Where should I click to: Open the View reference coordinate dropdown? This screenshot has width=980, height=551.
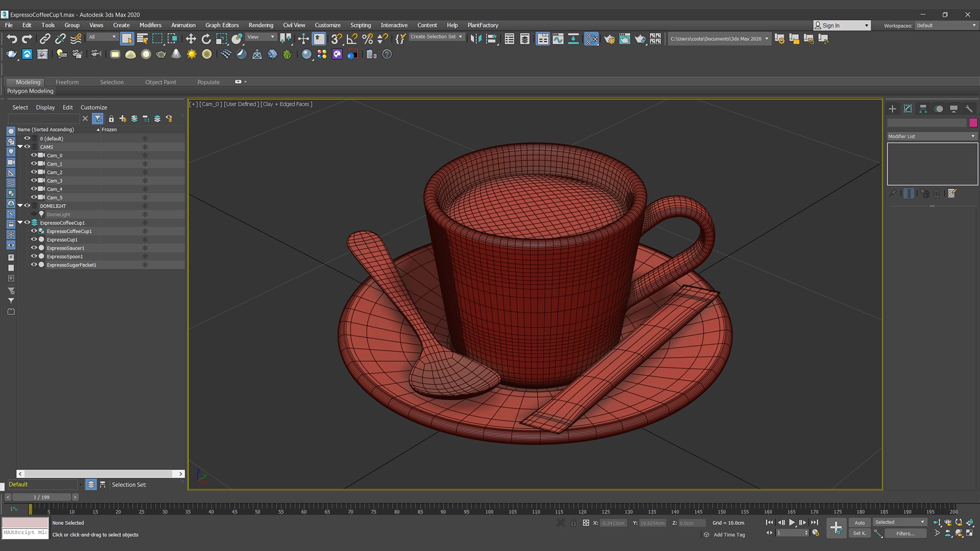pyautogui.click(x=261, y=37)
